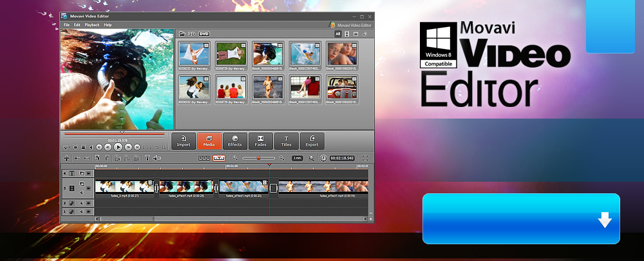Open the Titles tab

(287, 141)
